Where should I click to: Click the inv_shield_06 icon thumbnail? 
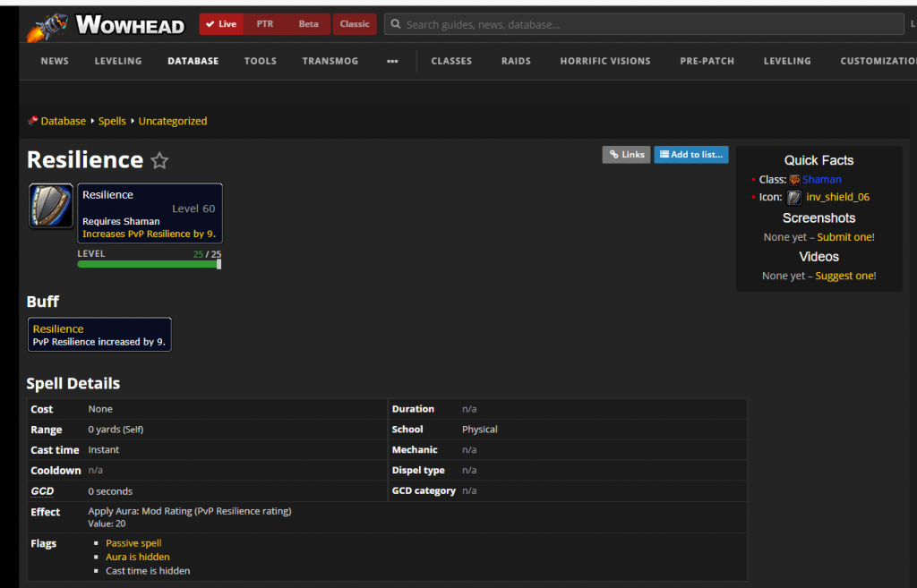[x=794, y=198]
